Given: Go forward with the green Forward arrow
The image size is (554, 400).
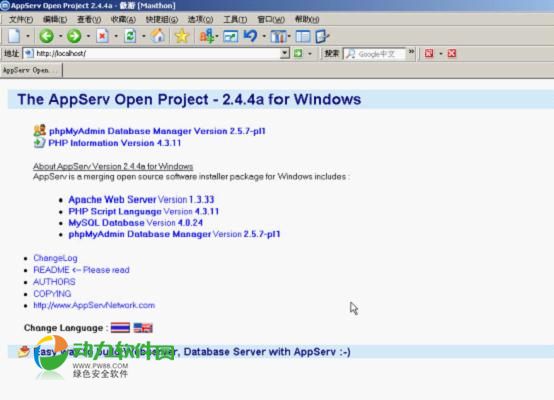Looking at the screenshot, I should tap(74, 36).
